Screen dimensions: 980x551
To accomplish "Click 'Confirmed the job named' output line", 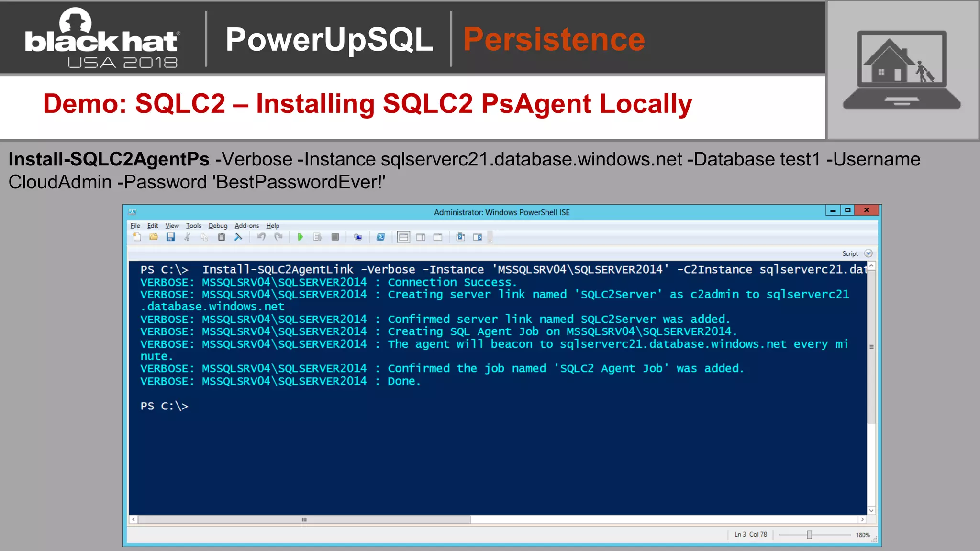I will (x=442, y=369).
